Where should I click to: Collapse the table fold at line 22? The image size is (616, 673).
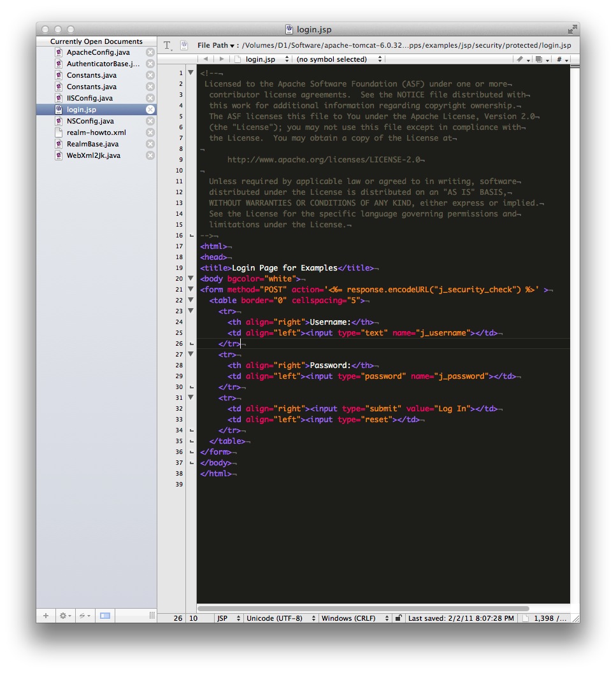tap(190, 300)
